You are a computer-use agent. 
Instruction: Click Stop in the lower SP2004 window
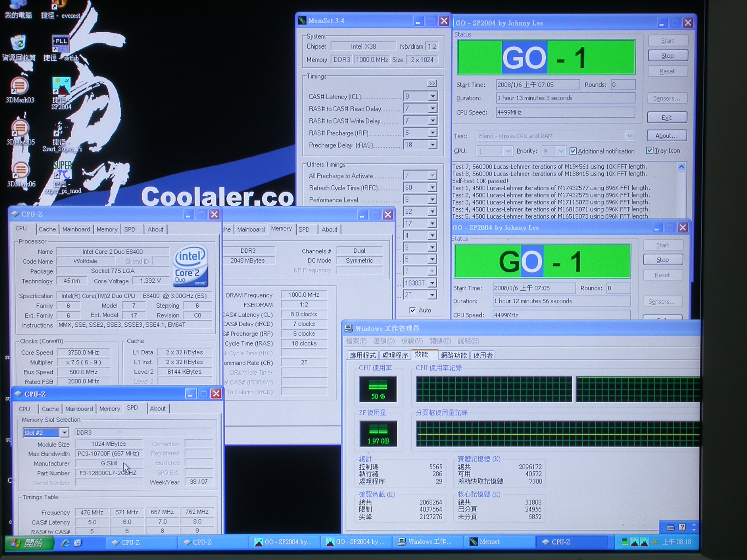click(663, 260)
